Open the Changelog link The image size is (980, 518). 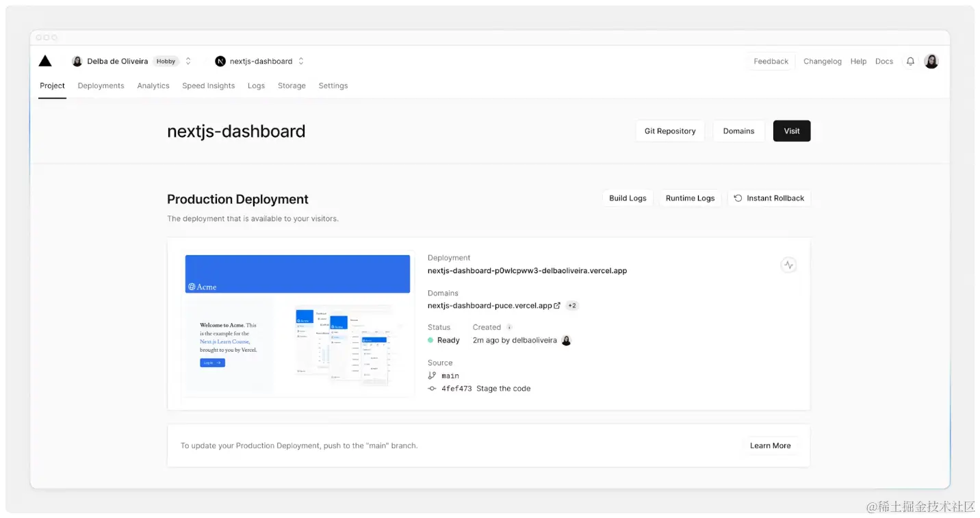(823, 62)
